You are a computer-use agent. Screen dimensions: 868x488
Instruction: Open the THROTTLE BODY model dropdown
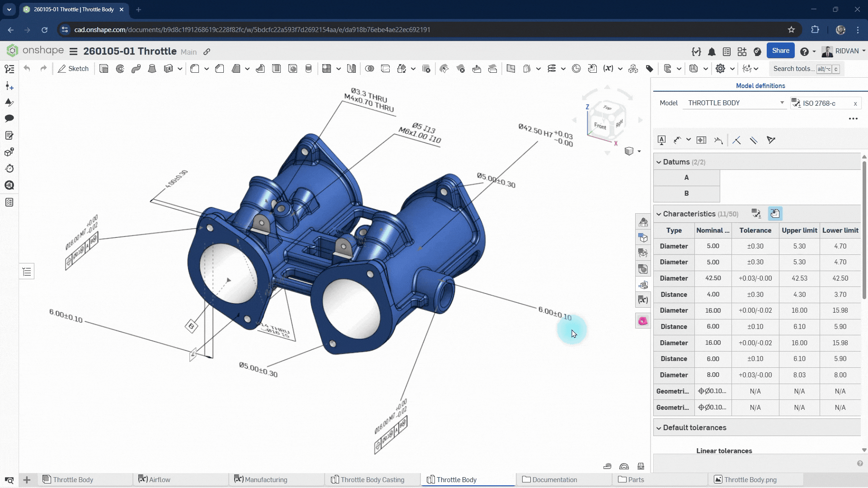click(x=781, y=103)
